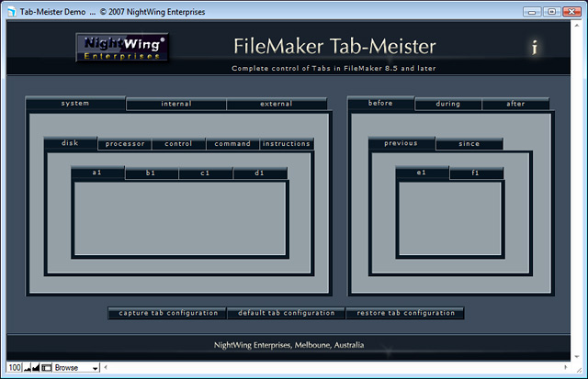Open the f1 tab

tap(476, 173)
